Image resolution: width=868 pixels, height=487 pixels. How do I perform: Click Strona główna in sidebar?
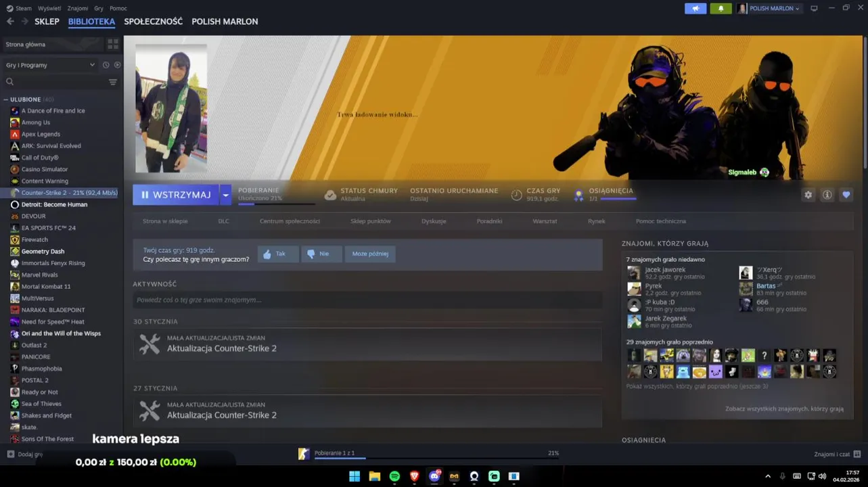(x=26, y=44)
